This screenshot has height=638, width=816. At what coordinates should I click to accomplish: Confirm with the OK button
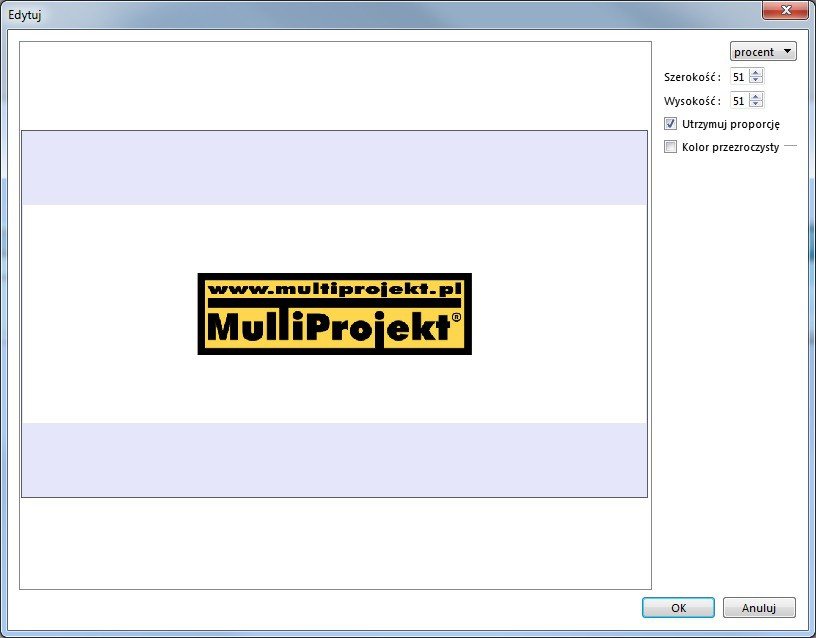pyautogui.click(x=678, y=607)
